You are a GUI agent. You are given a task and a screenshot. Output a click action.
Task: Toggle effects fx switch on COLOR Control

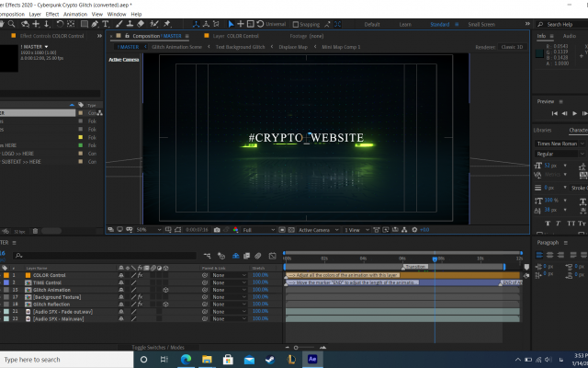(140, 275)
